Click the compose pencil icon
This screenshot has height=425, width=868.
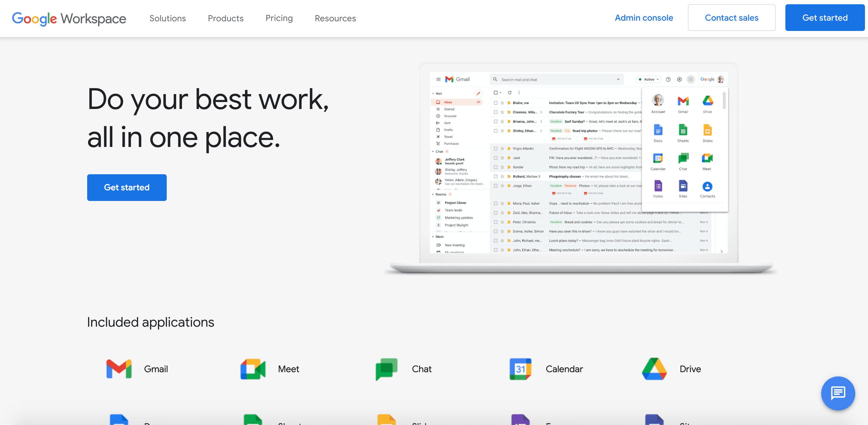[478, 93]
